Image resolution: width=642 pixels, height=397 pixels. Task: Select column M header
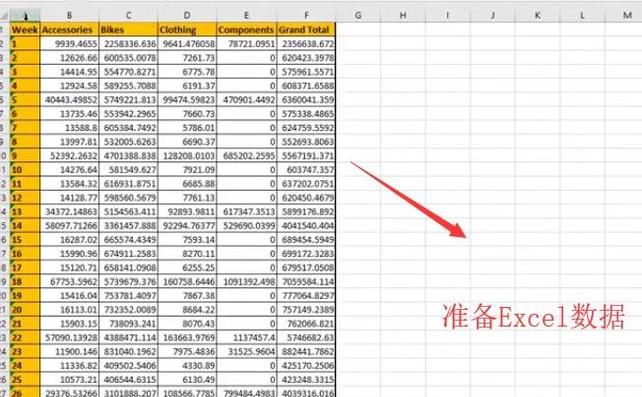(x=624, y=16)
